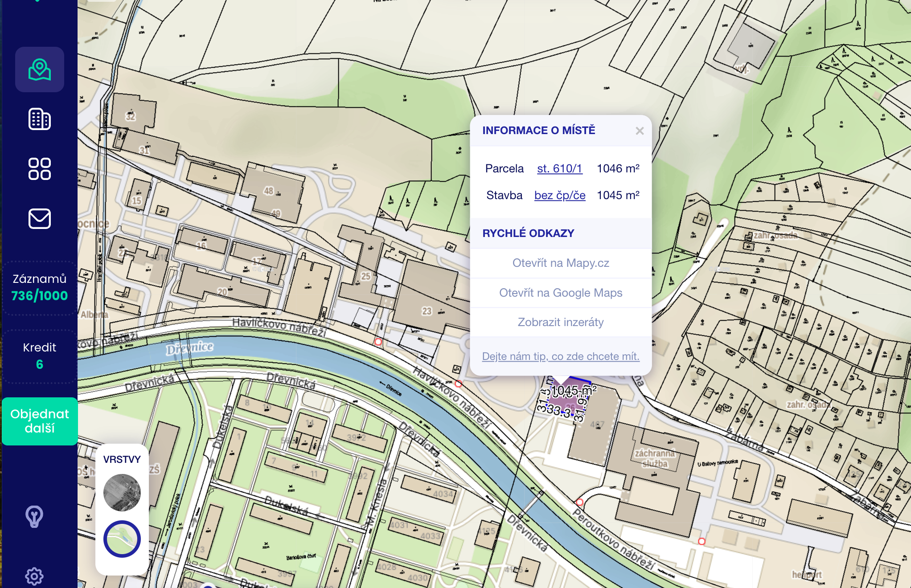The height and width of the screenshot is (588, 911).
Task: Open parcel link st. 610/1
Action: pos(559,168)
